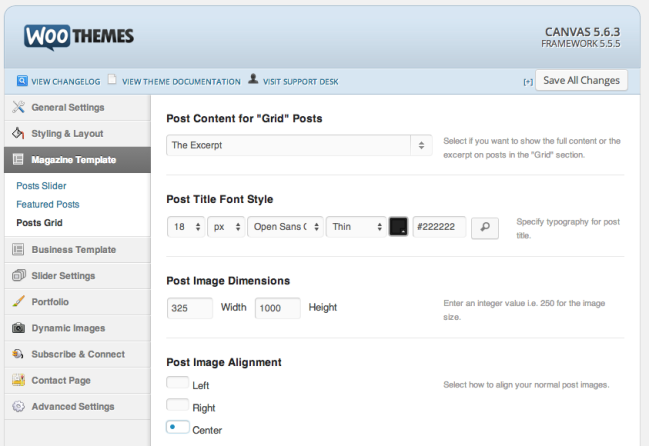Open General Settings section
Image resolution: width=649 pixels, height=446 pixels.
(77, 108)
